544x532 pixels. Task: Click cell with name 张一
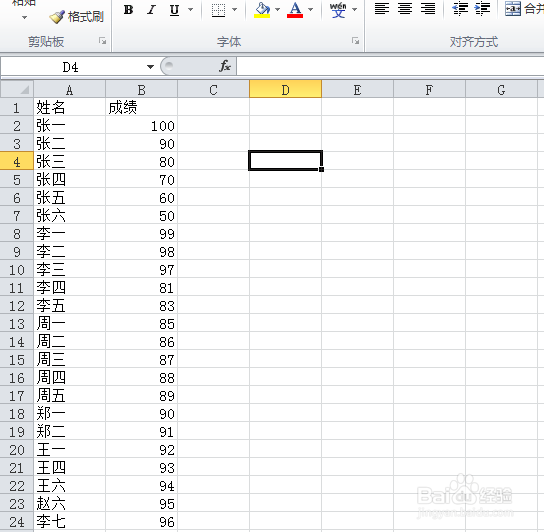[x=69, y=125]
